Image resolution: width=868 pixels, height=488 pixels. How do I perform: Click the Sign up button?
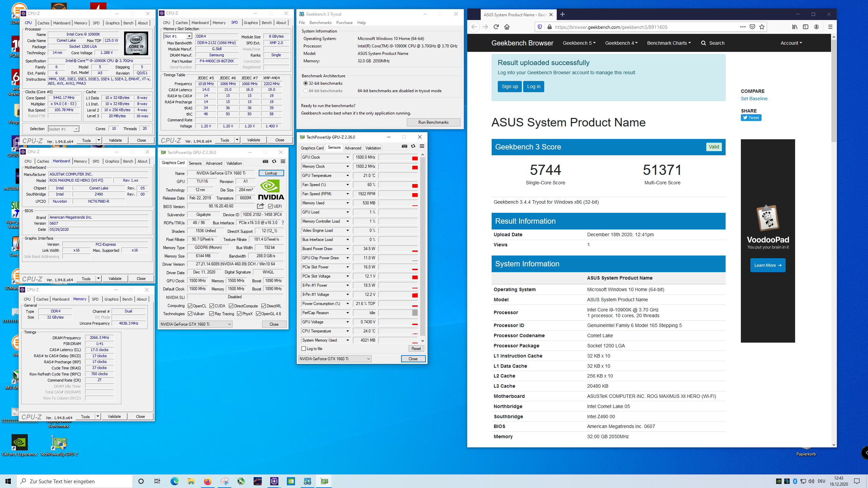510,86
